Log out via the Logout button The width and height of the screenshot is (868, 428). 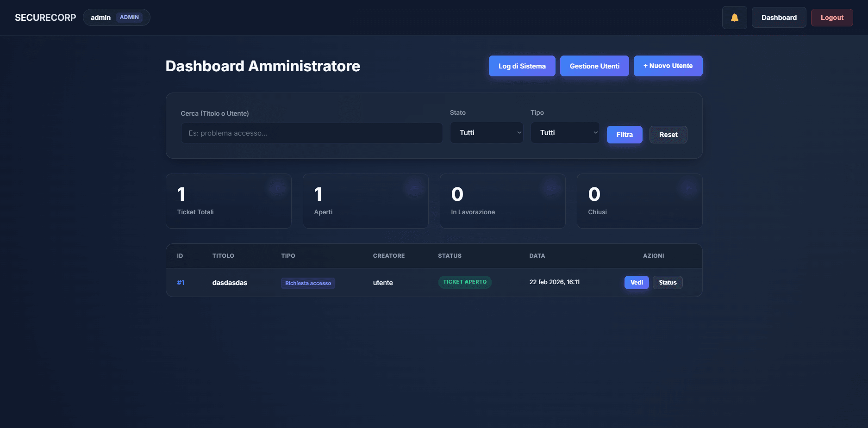click(832, 18)
